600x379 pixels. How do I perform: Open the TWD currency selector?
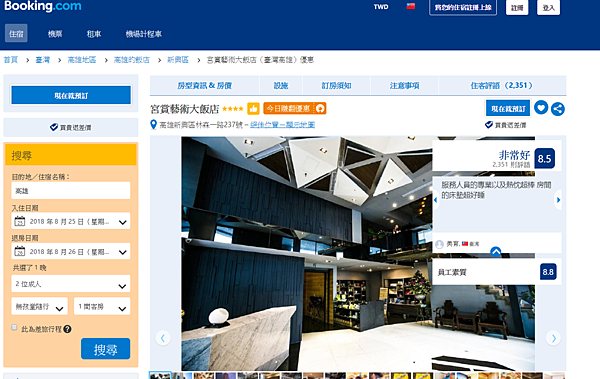click(381, 7)
